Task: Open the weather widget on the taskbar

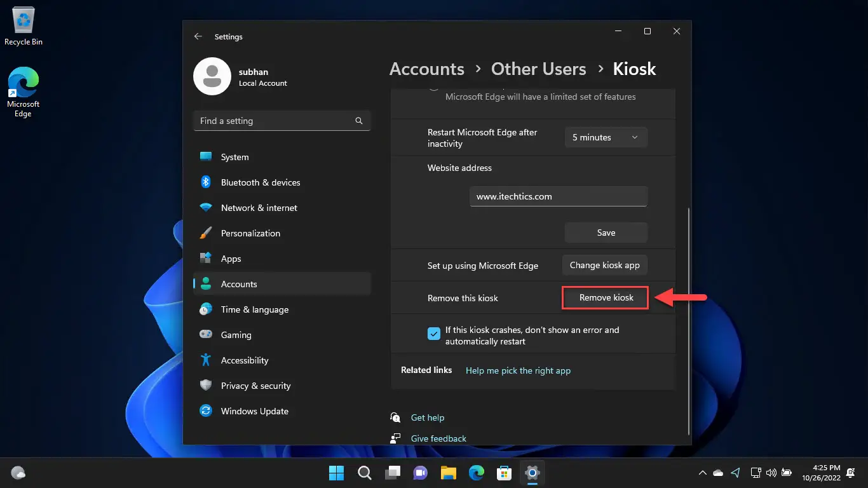Action: [x=18, y=473]
